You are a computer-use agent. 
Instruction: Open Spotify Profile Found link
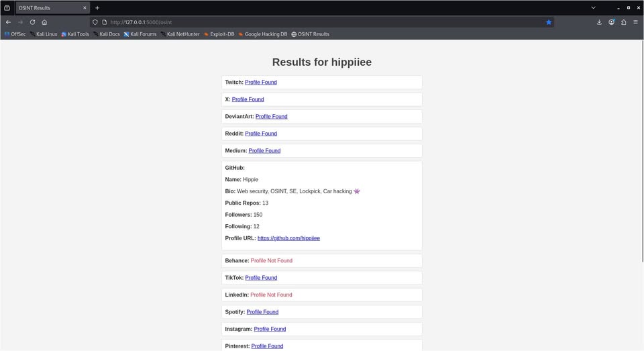[262, 312]
